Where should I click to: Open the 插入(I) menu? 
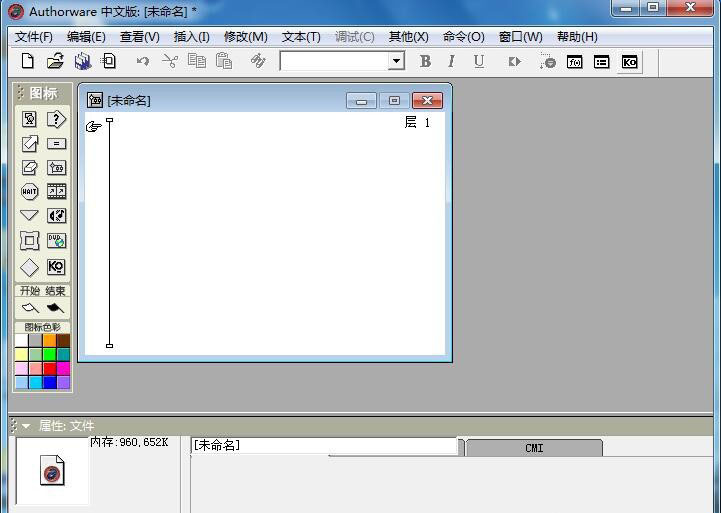point(192,37)
